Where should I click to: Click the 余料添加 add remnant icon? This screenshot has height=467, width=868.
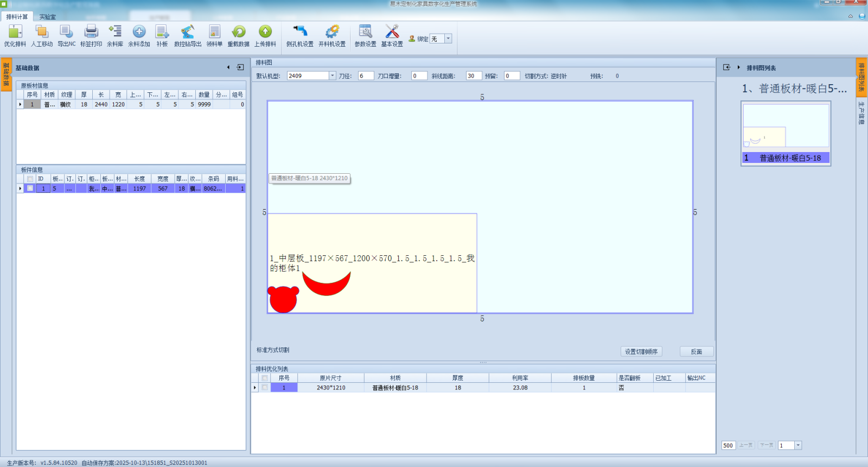click(x=139, y=36)
